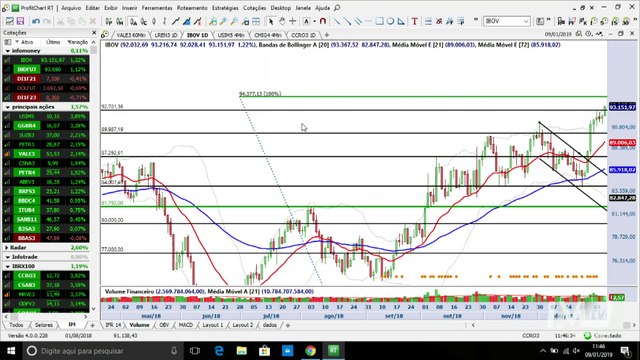Toggle the magnet snap icon
This screenshot has height=360, width=640.
[x=323, y=21]
